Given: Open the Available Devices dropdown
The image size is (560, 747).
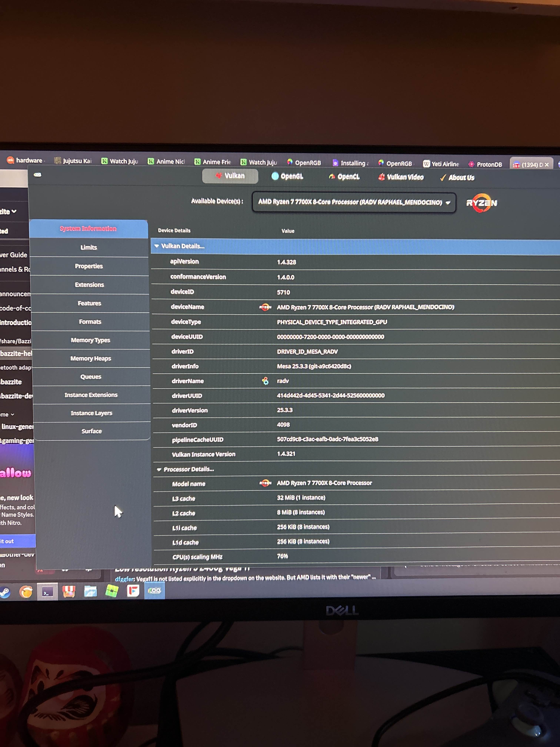Looking at the screenshot, I should point(354,202).
